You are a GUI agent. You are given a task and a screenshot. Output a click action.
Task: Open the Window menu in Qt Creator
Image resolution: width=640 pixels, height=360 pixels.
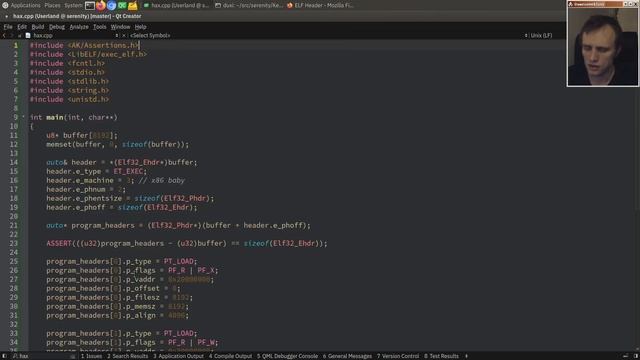click(x=120, y=27)
